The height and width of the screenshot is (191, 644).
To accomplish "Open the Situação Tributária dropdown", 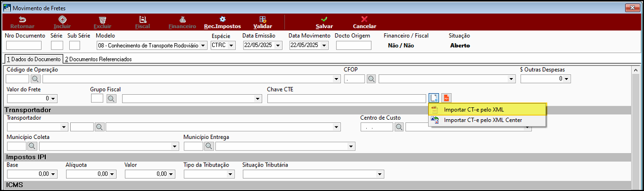I will tap(380, 174).
